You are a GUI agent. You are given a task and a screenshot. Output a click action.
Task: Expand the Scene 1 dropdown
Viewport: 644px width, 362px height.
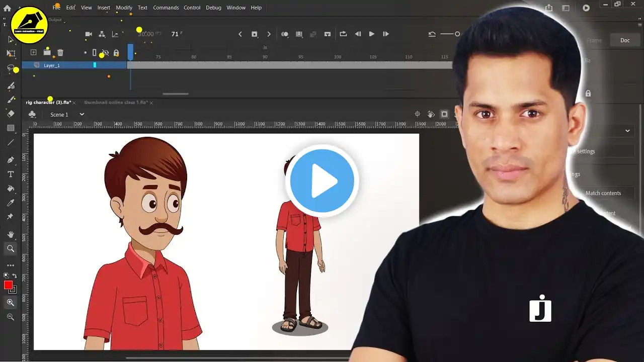(82, 115)
